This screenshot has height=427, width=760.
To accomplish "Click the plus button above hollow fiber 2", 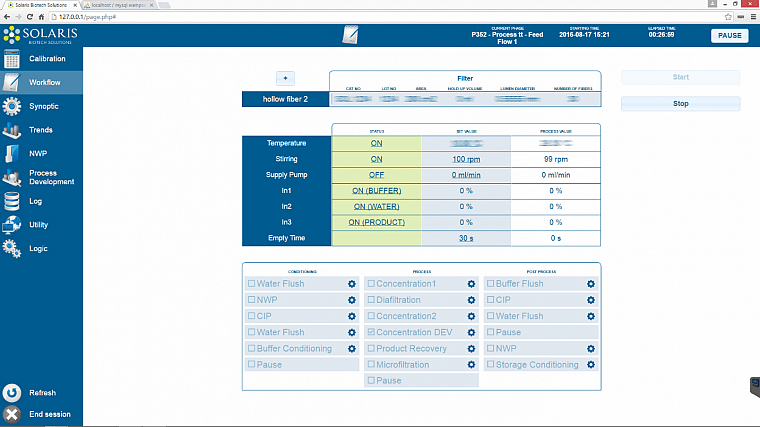I will pyautogui.click(x=285, y=78).
